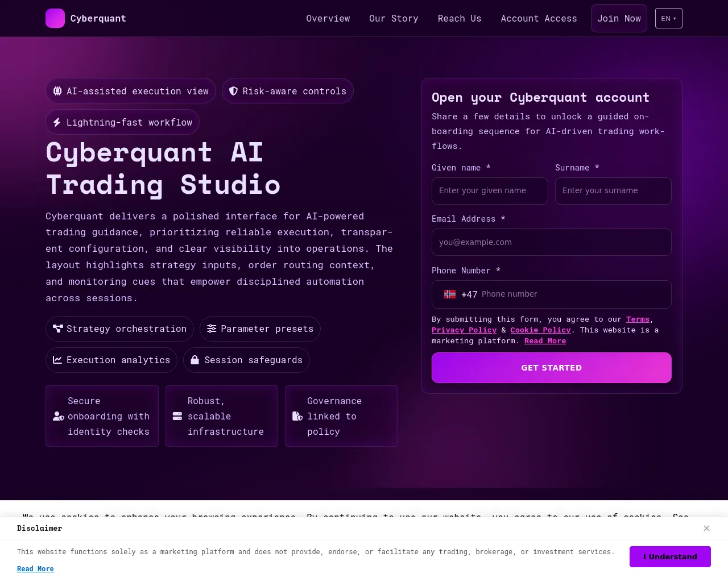Click the sliders icon in Parameter presets
The image size is (728, 582).
(x=212, y=329)
